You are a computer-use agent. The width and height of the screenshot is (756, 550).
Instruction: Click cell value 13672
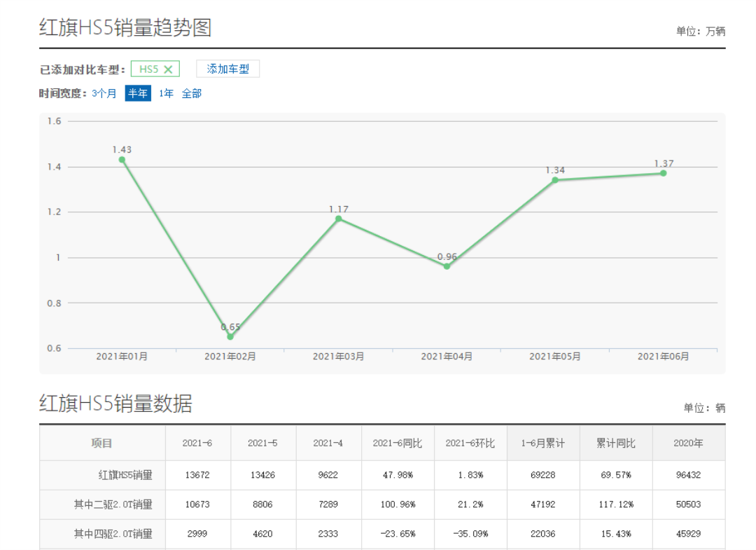click(197, 475)
